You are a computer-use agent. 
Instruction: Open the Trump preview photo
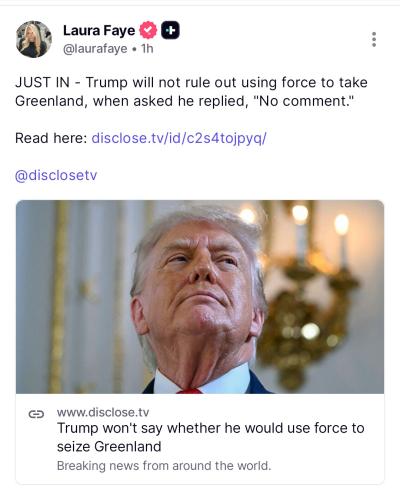pos(200,297)
